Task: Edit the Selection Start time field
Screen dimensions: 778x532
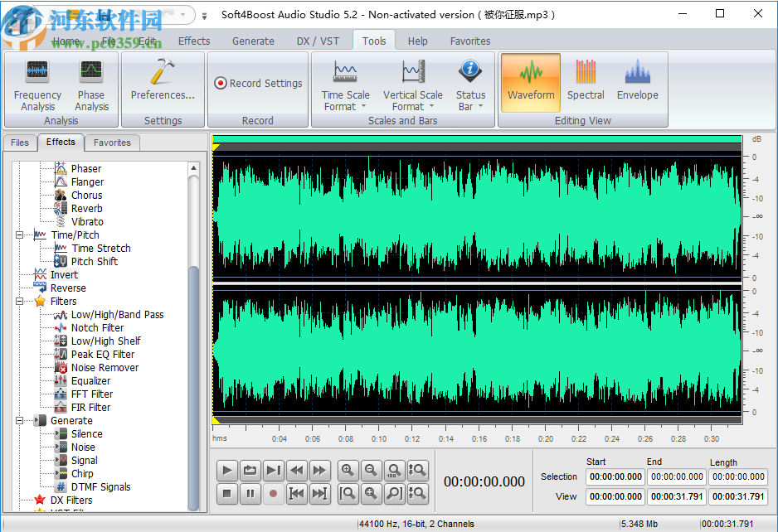Action: point(615,476)
